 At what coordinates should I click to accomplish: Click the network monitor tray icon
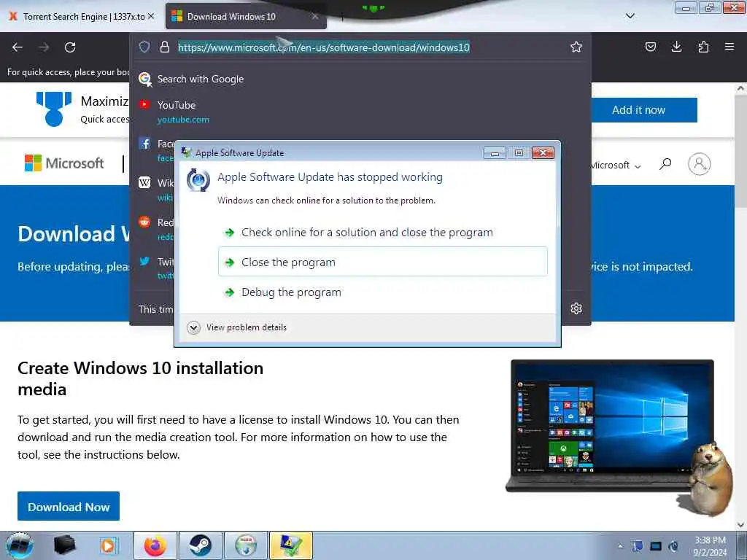point(656,546)
